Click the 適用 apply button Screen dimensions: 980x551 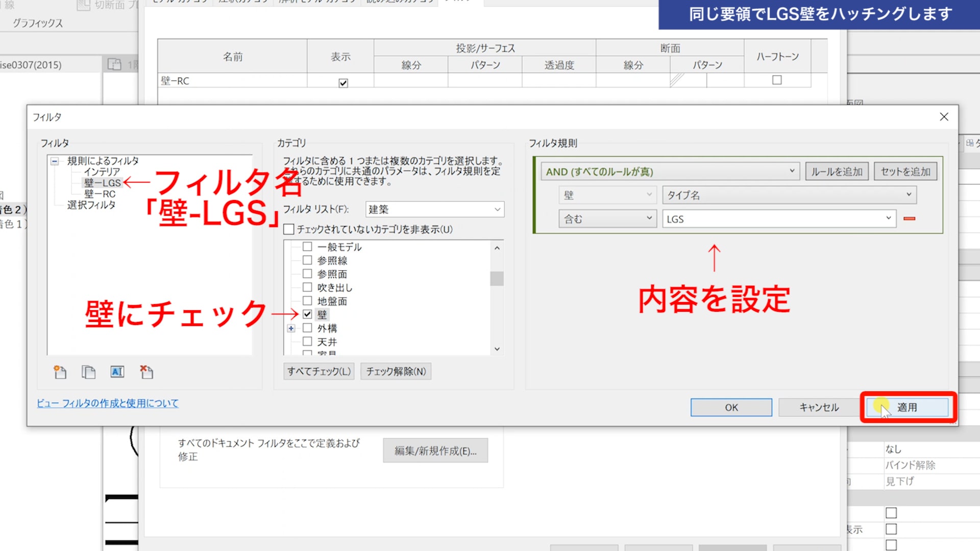point(907,407)
